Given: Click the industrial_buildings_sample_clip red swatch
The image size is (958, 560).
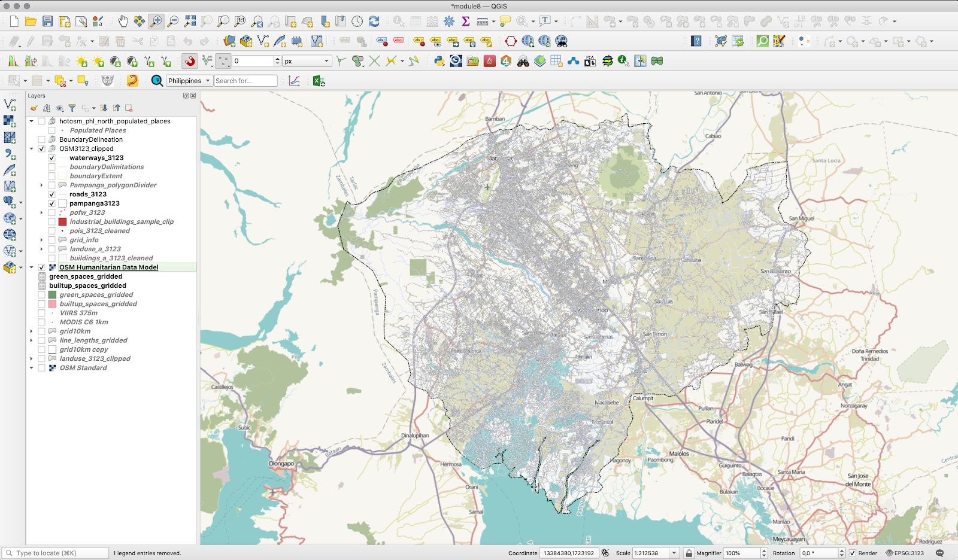Looking at the screenshot, I should tap(62, 222).
